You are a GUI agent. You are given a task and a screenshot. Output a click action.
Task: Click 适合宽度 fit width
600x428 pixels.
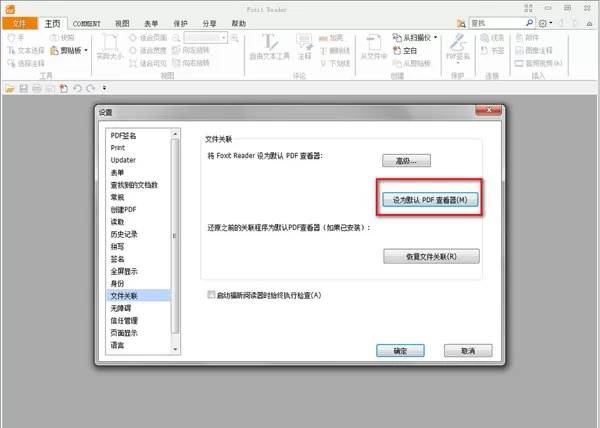point(148,50)
